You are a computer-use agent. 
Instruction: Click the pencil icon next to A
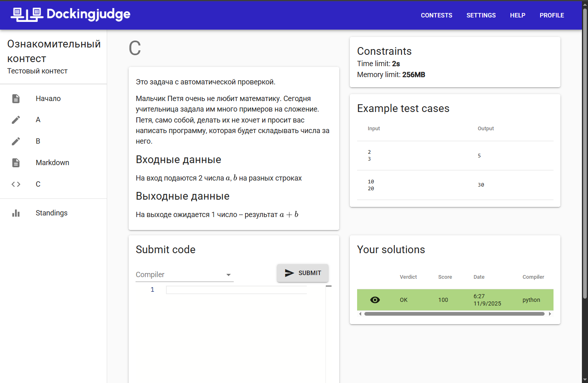(x=16, y=120)
